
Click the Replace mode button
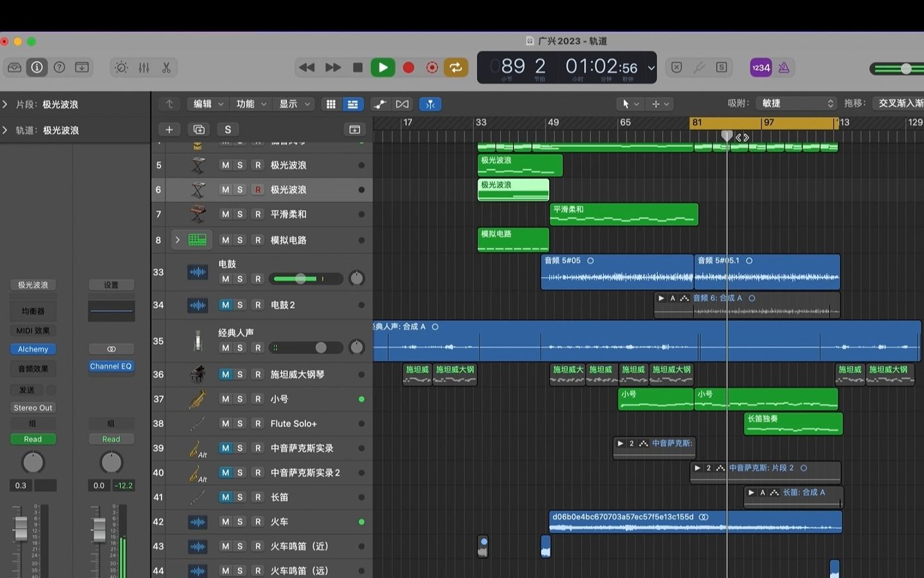[x=676, y=68]
